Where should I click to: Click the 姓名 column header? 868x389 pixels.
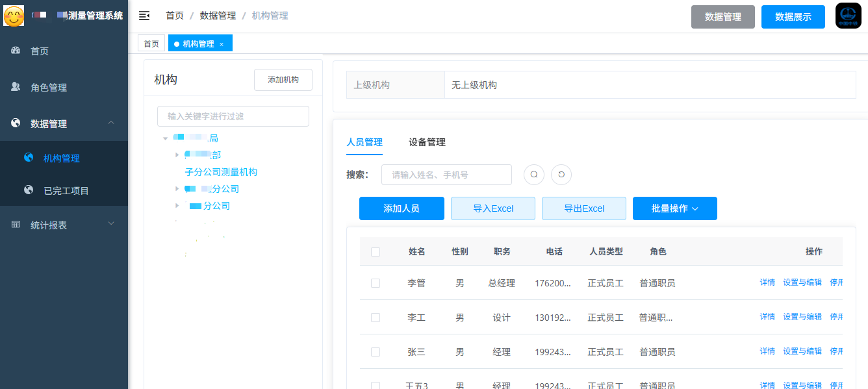pos(417,252)
